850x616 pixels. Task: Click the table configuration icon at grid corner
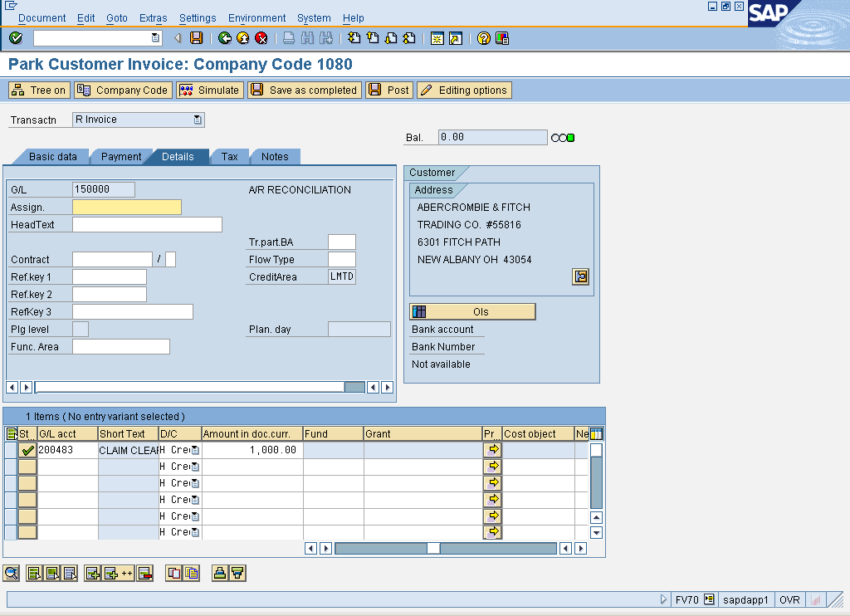coord(596,434)
